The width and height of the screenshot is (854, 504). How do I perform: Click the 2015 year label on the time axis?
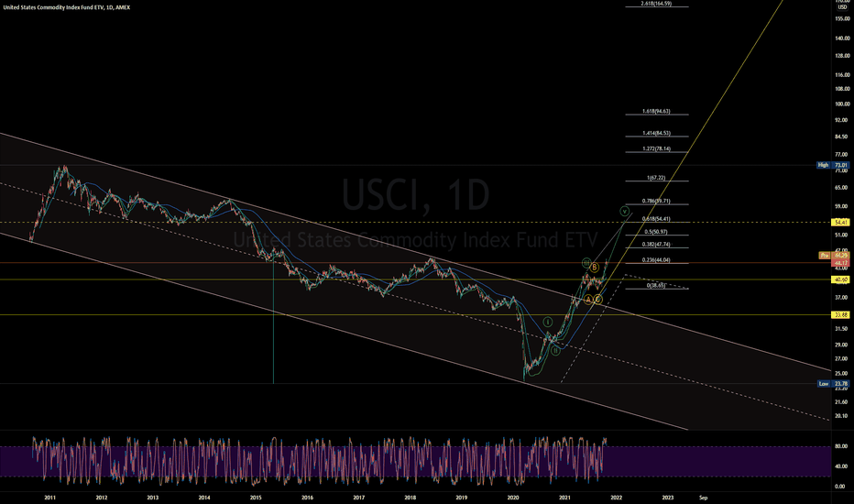point(256,498)
